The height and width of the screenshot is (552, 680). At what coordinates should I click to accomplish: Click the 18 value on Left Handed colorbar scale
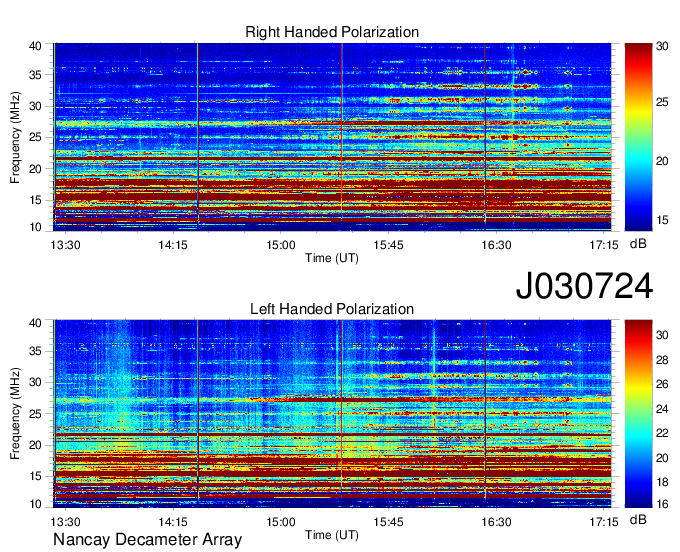coord(662,482)
